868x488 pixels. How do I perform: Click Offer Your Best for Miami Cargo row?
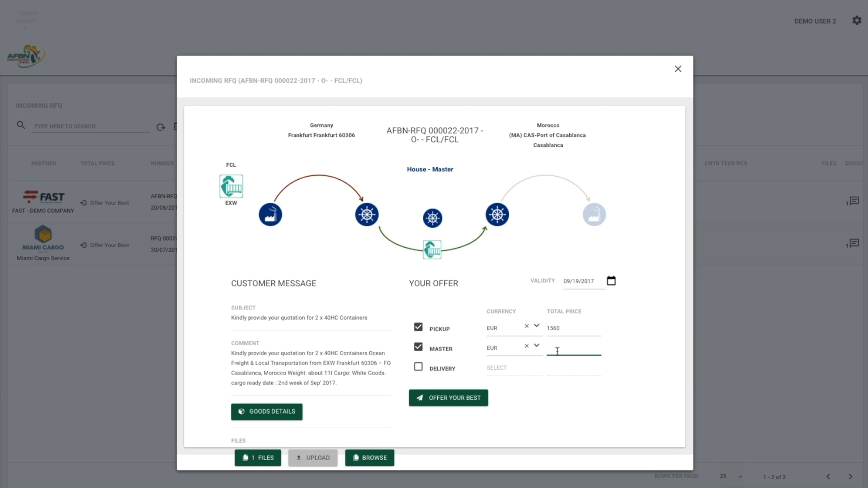pyautogui.click(x=105, y=245)
